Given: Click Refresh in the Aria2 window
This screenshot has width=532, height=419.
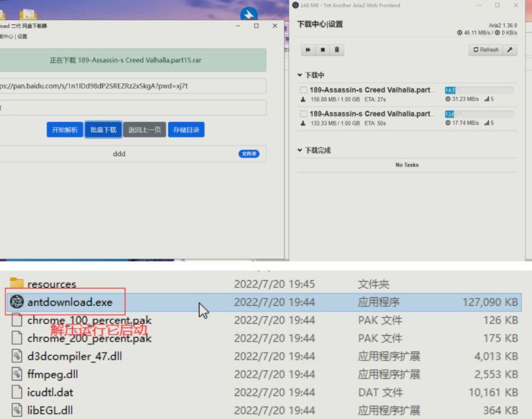Looking at the screenshot, I should tap(485, 50).
